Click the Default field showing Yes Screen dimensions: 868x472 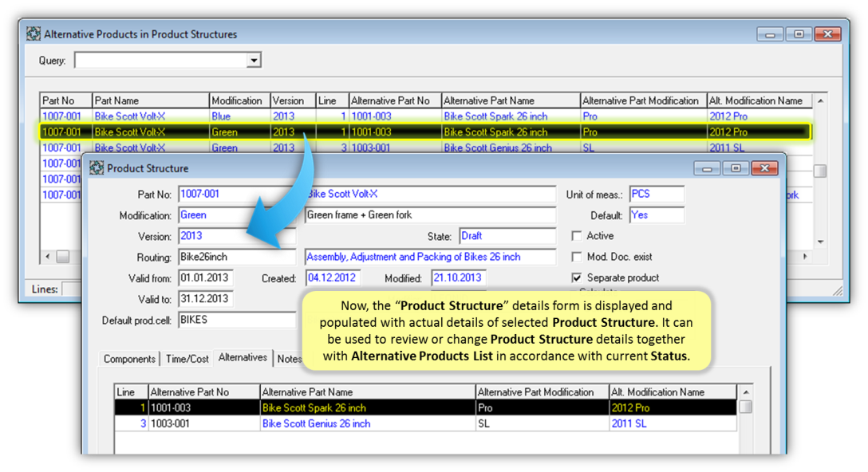[657, 215]
